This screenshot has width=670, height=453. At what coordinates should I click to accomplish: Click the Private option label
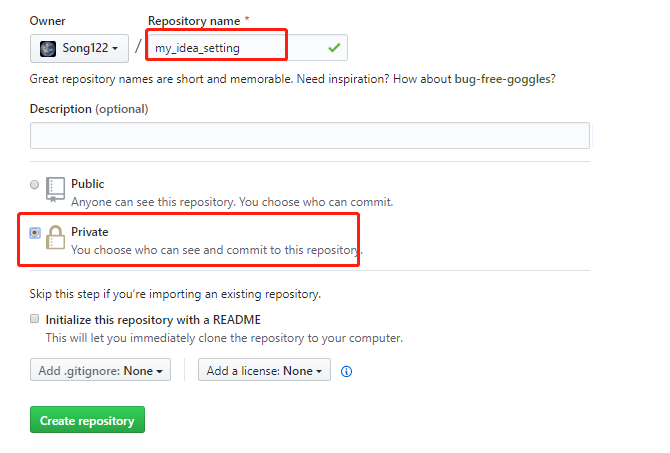[89, 232]
